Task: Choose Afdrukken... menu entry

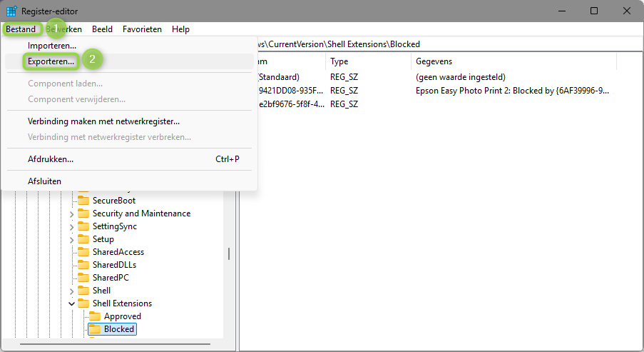Action: [x=51, y=159]
